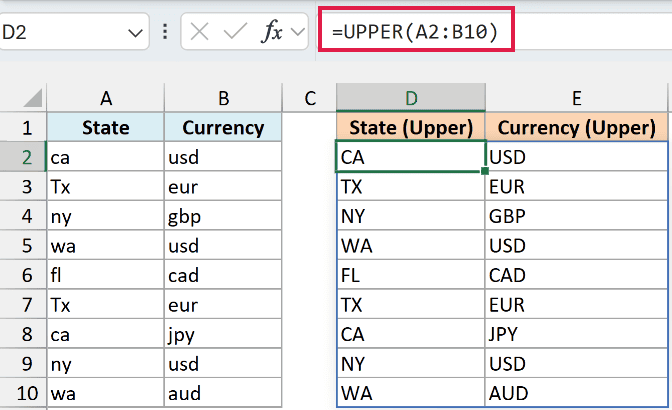Click the 'State (Upper)' header cell
The height and width of the screenshot is (410, 672).
pyautogui.click(x=411, y=127)
